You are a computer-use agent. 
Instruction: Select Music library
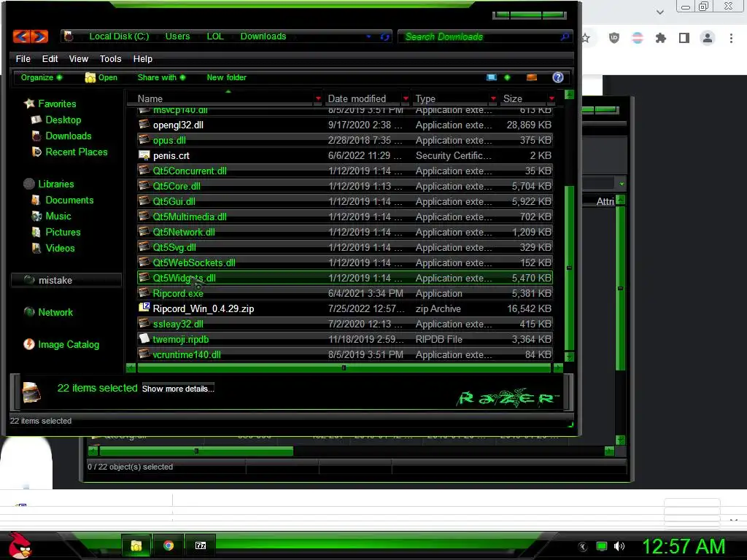(58, 216)
